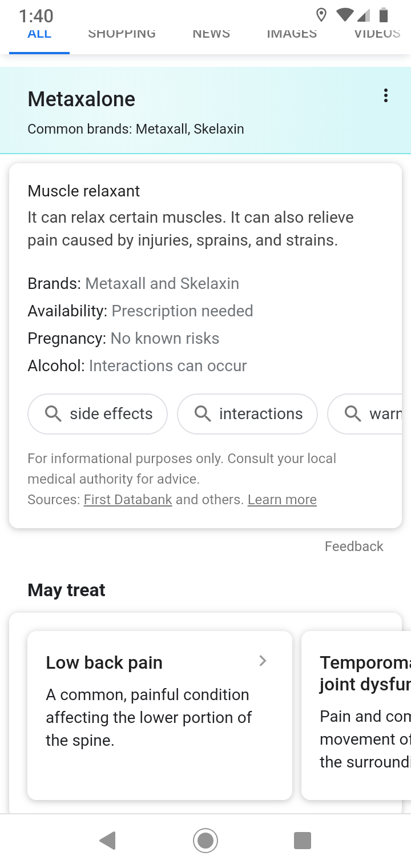Image resolution: width=411 pixels, height=868 pixels.
Task: Tap the location icon in status bar
Action: pos(321,15)
